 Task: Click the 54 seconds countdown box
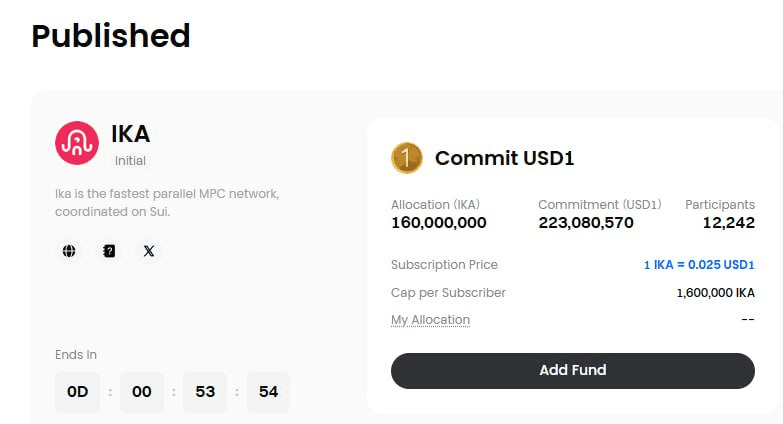coord(268,392)
